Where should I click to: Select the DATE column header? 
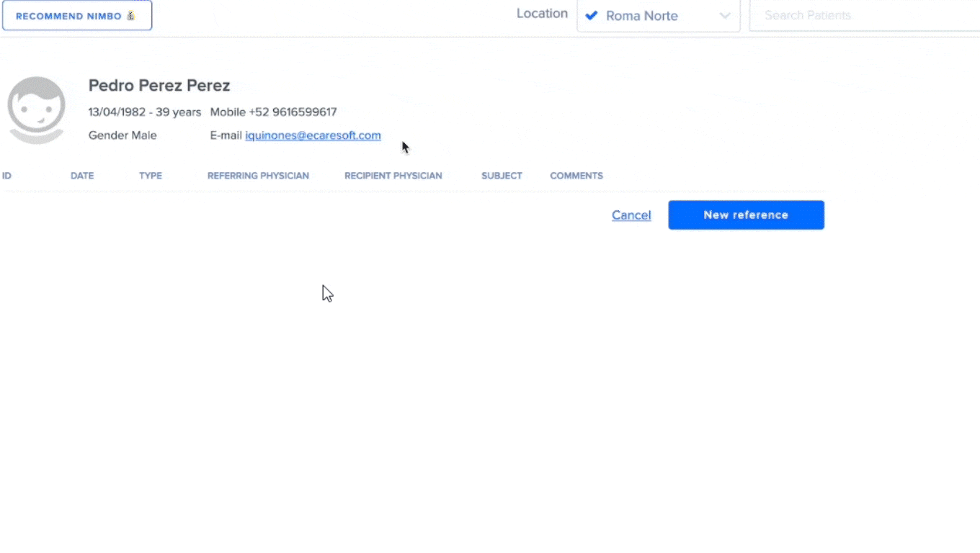(81, 175)
